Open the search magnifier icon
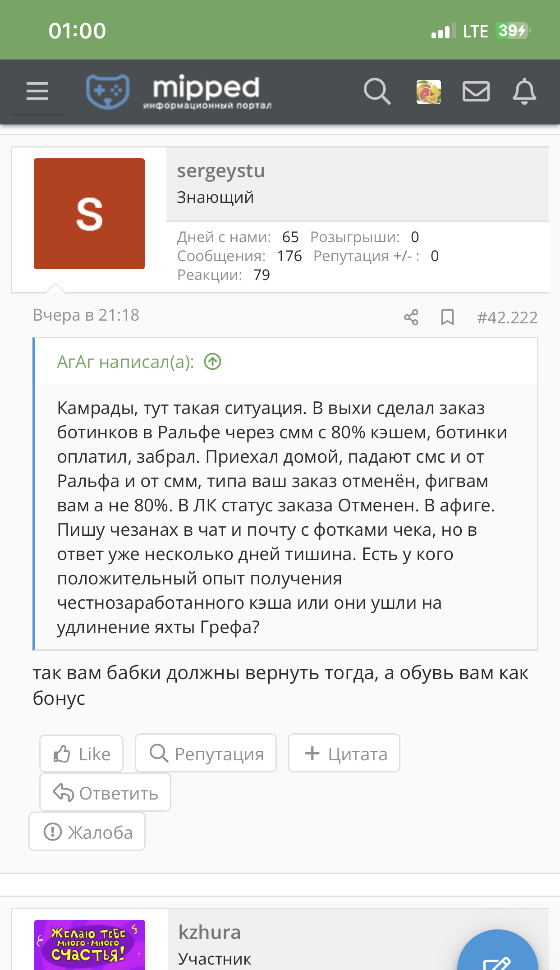The width and height of the screenshot is (560, 970). click(377, 92)
